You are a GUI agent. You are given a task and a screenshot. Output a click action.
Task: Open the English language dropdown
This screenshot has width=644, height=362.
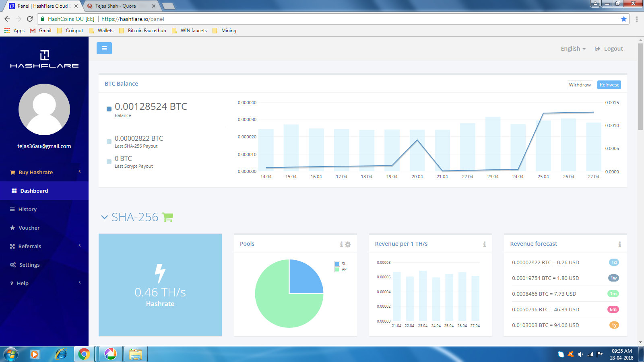[573, 49]
